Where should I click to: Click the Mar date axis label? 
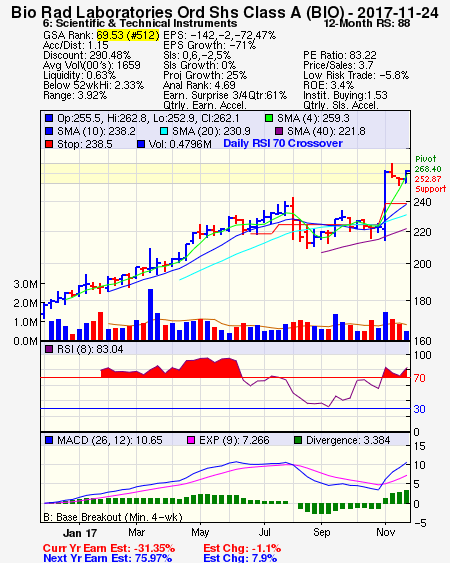(x=136, y=532)
